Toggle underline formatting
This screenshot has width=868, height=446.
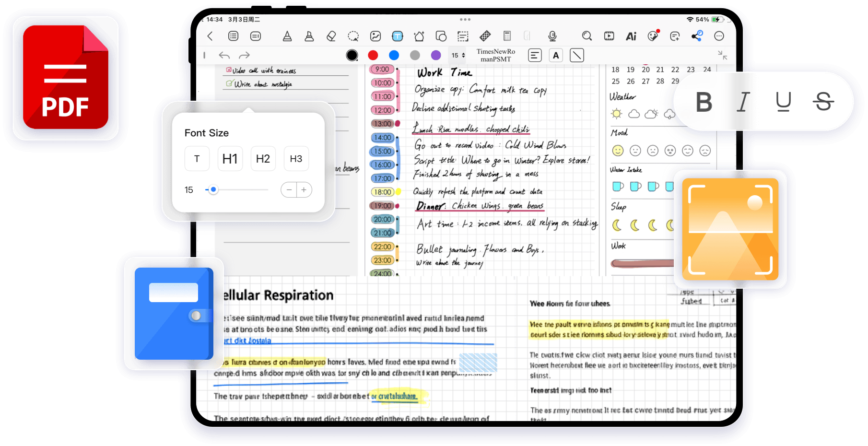tap(784, 102)
